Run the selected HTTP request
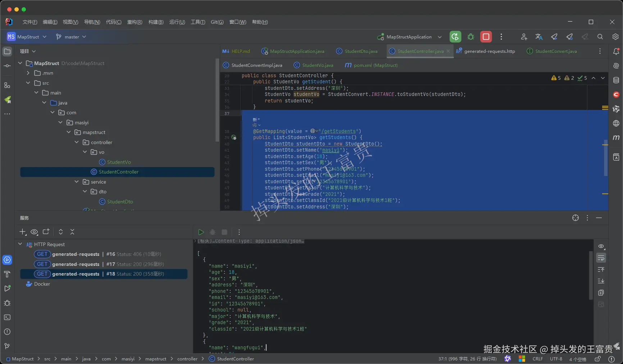The height and width of the screenshot is (364, 623). point(201,232)
